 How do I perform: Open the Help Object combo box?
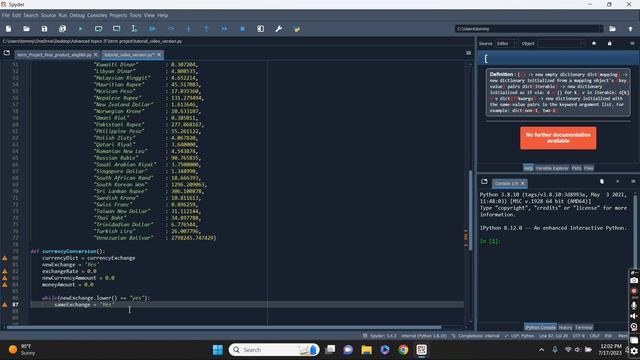(561, 43)
